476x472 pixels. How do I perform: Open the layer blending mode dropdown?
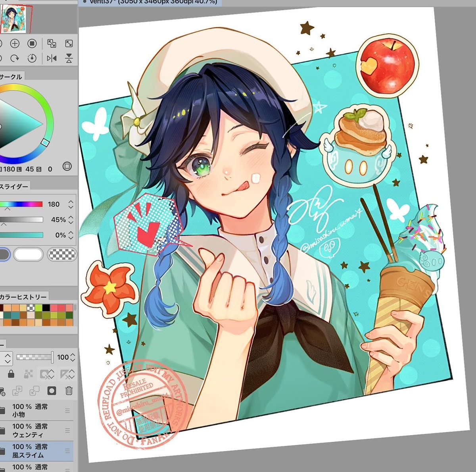(7, 358)
